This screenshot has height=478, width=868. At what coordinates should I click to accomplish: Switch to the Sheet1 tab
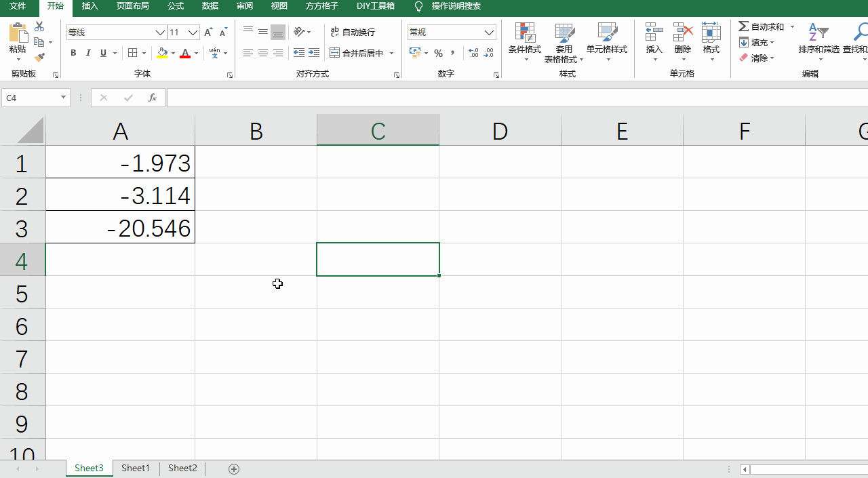pyautogui.click(x=136, y=468)
